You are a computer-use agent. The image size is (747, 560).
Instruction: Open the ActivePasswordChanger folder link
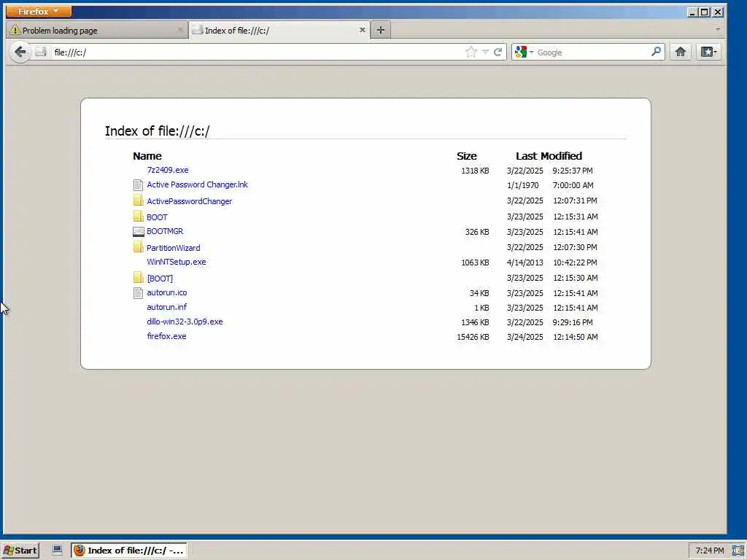189,201
